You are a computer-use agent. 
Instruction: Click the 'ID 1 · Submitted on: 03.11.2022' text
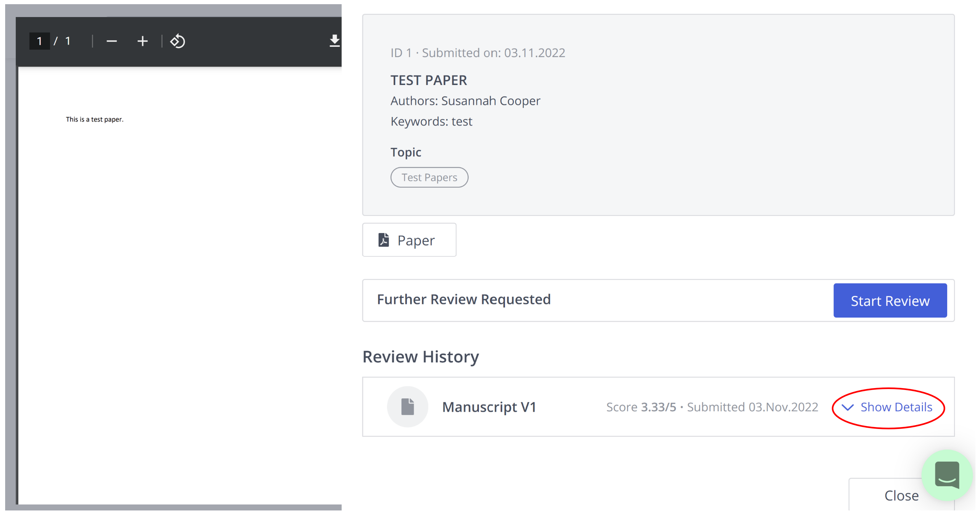pos(478,53)
